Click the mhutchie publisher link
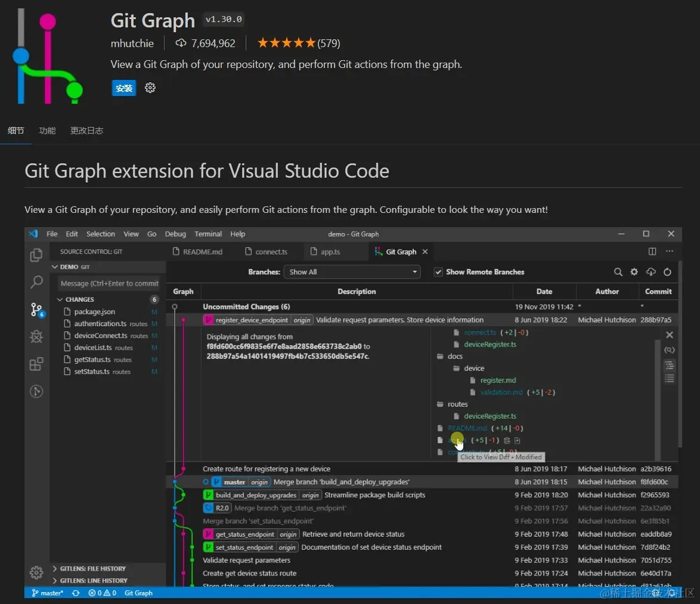The image size is (700, 604). 132,44
